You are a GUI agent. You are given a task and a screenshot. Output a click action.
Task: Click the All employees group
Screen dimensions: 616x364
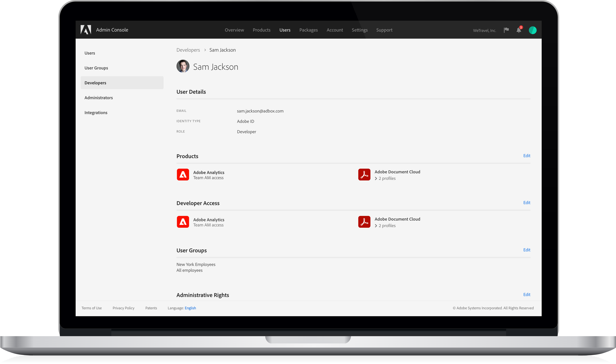pos(189,270)
